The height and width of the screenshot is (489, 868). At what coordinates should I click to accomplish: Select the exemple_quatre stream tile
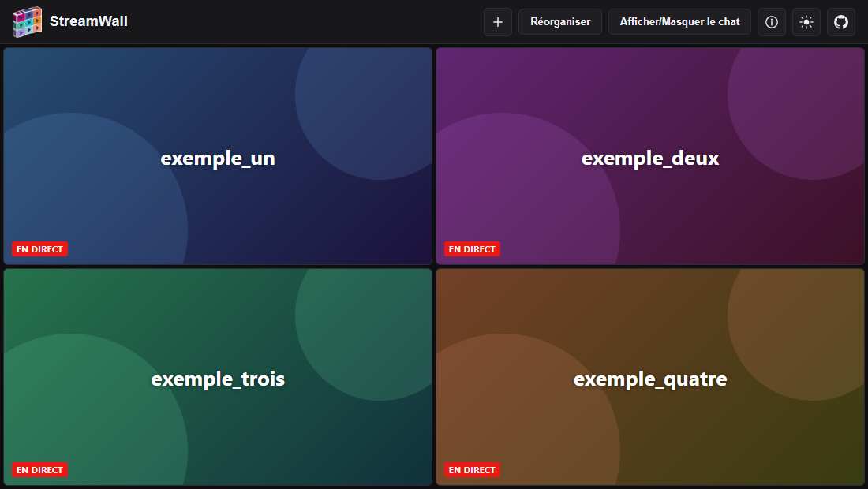click(x=650, y=377)
